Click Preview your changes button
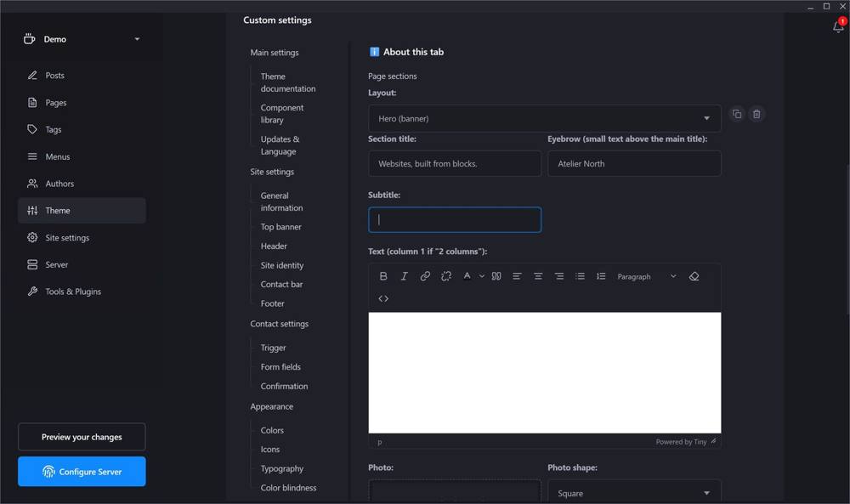Image resolution: width=850 pixels, height=504 pixels. click(x=82, y=437)
